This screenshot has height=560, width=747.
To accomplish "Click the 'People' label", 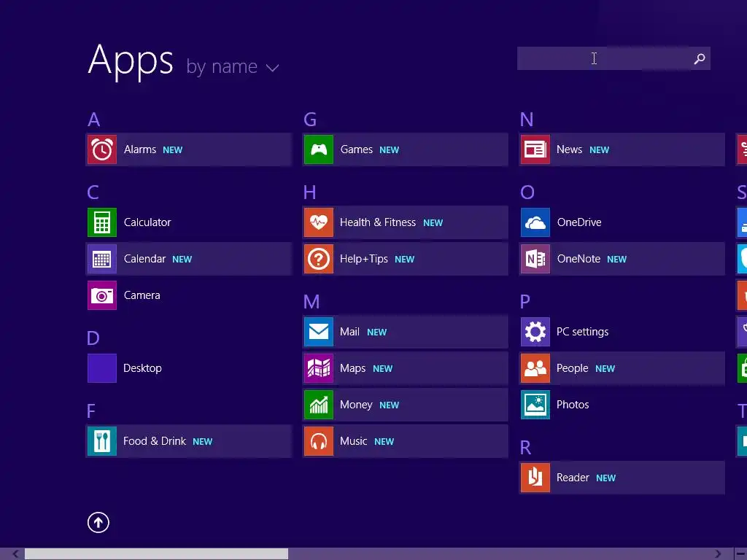I will (x=572, y=368).
